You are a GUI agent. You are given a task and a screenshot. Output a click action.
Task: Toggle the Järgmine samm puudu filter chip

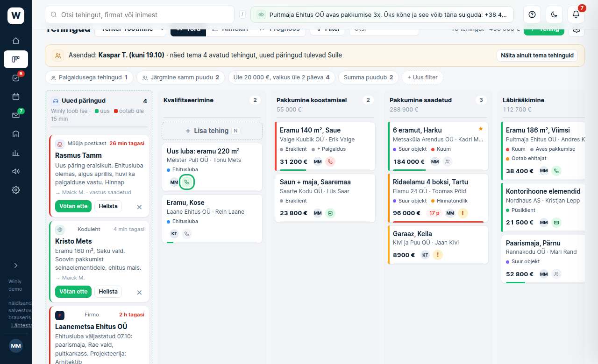click(181, 77)
